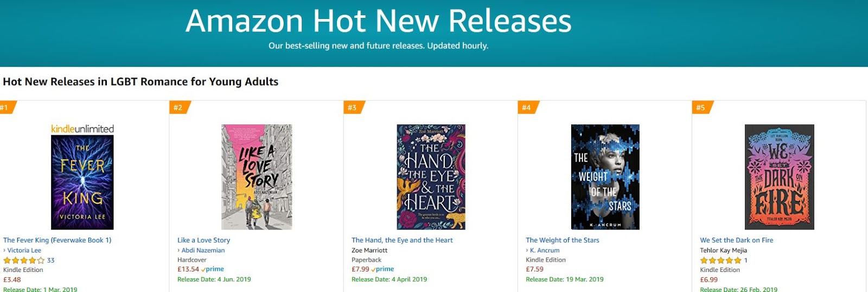Select The Hand, the Eye & the Heart cover
868x292 pixels.
click(431, 177)
